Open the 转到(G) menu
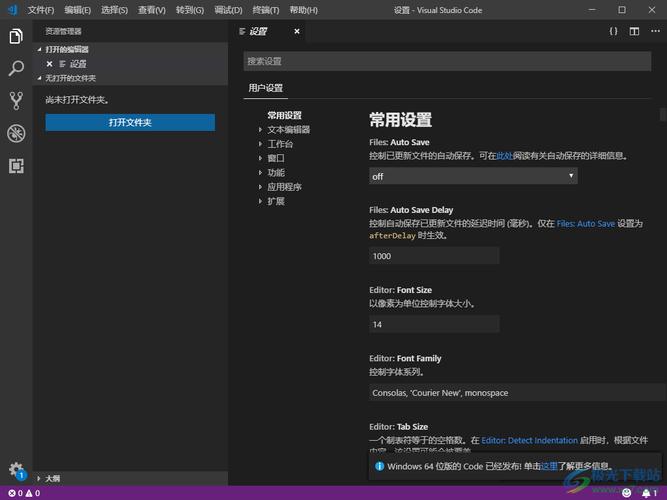667x500 pixels. [190, 10]
